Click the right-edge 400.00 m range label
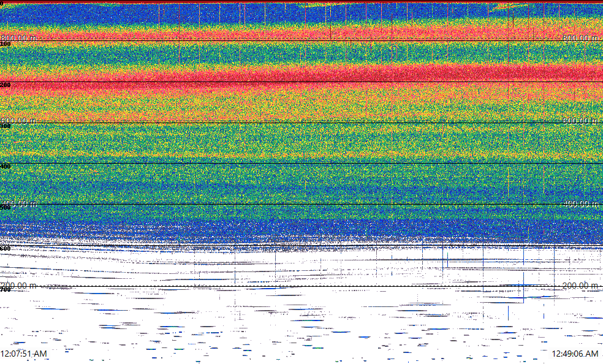This screenshot has height=364, width=603. pyautogui.click(x=580, y=203)
